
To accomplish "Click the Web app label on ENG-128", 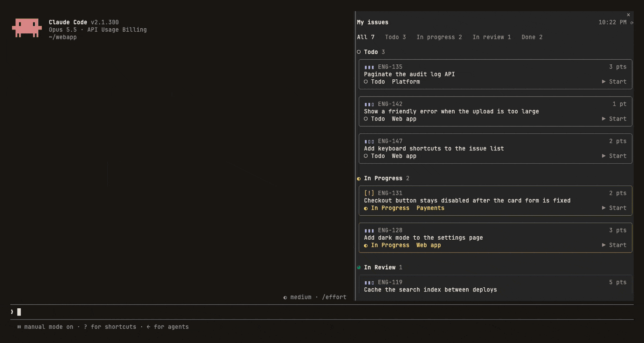I will coord(428,245).
